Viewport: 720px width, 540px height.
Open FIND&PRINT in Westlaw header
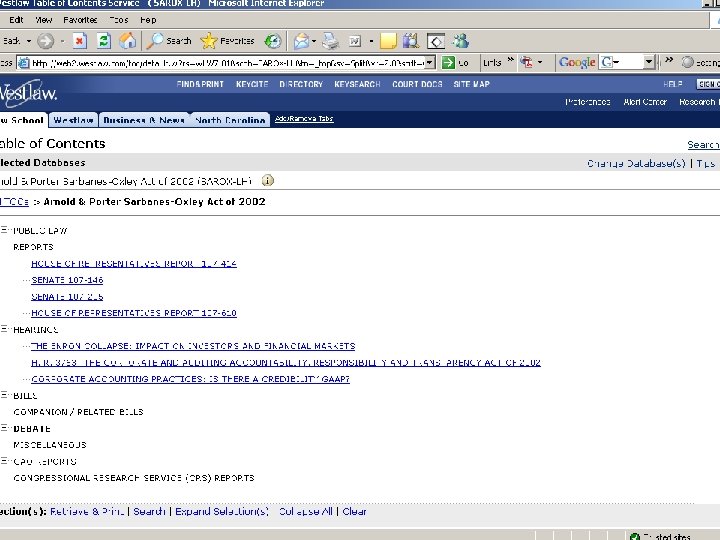[200, 84]
